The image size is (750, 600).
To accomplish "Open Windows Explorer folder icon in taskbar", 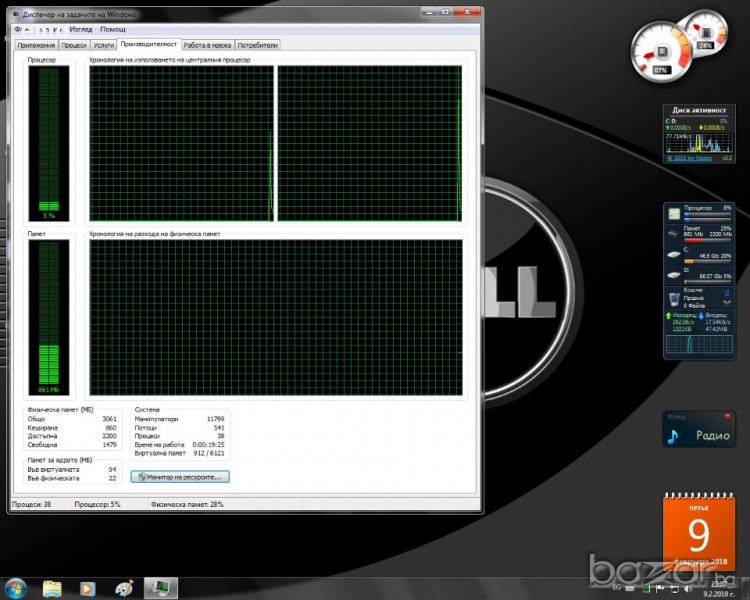I will [x=52, y=587].
